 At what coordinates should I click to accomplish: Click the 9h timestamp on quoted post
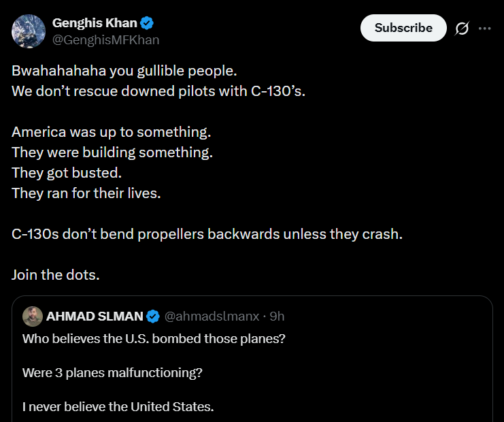[277, 316]
